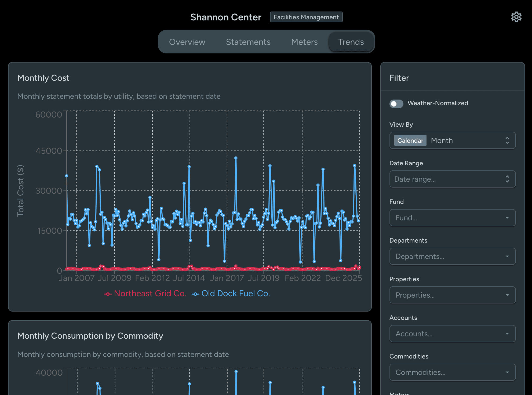Expand the Commodities dropdown
532x395 pixels.
coord(452,372)
